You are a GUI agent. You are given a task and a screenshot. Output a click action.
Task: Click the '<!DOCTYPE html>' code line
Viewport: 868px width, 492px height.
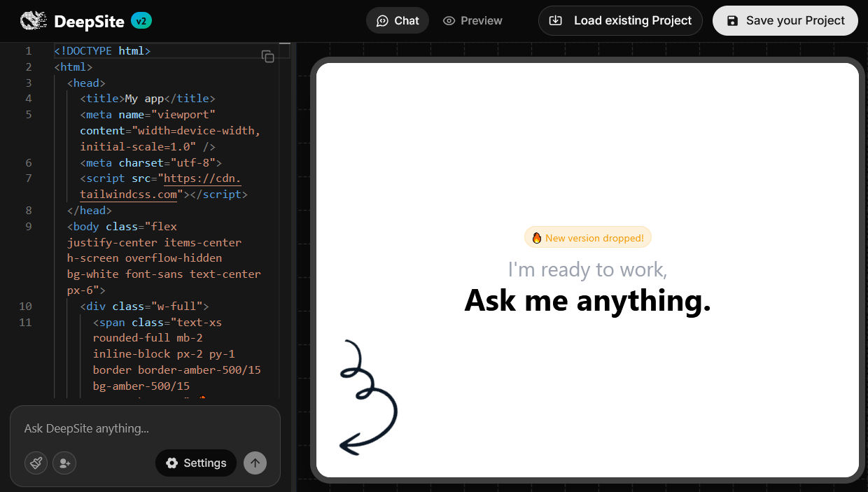pyautogui.click(x=102, y=51)
